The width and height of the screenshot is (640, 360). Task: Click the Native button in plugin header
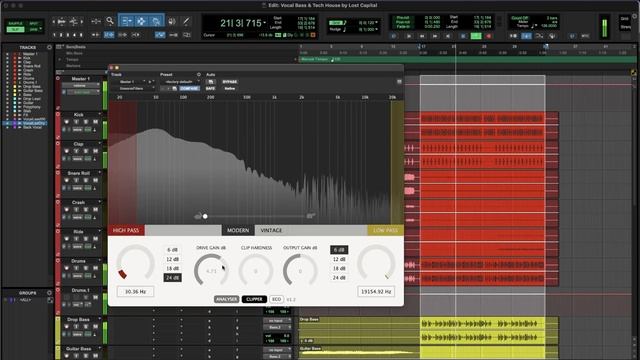click(230, 89)
